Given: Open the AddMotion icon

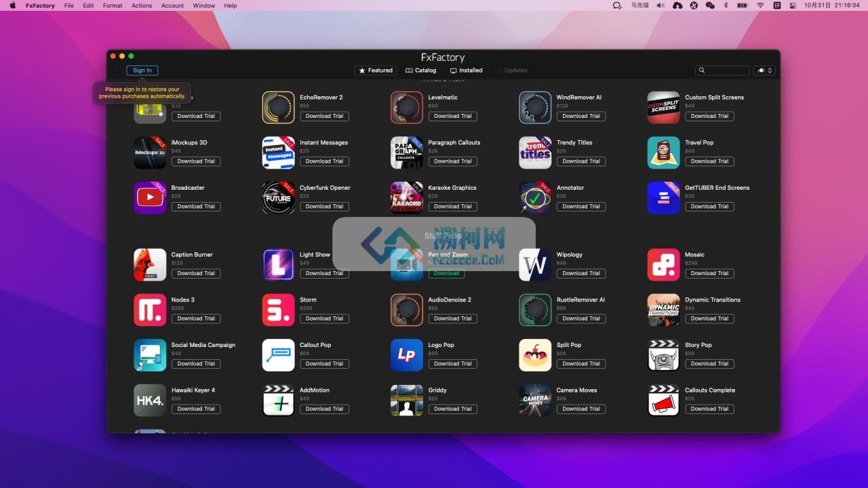Looking at the screenshot, I should (278, 400).
